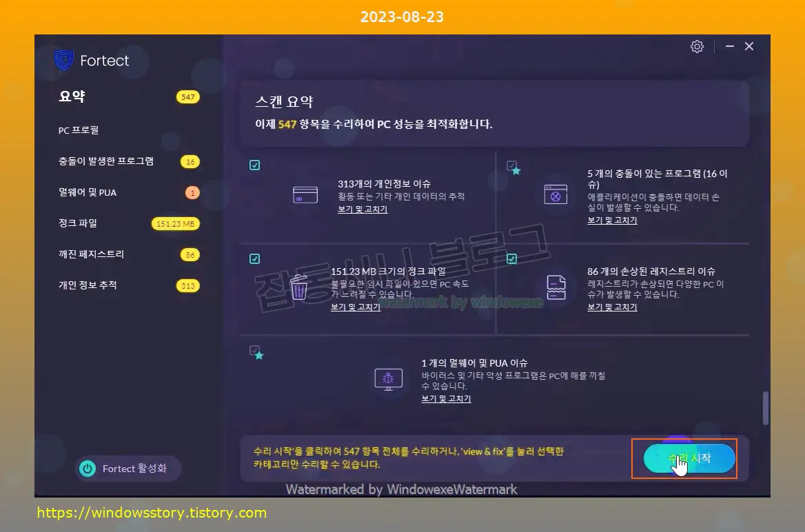This screenshot has width=805, height=532.
Task: Click the 313개의 개인정보 이슈 title
Action: [x=384, y=184]
